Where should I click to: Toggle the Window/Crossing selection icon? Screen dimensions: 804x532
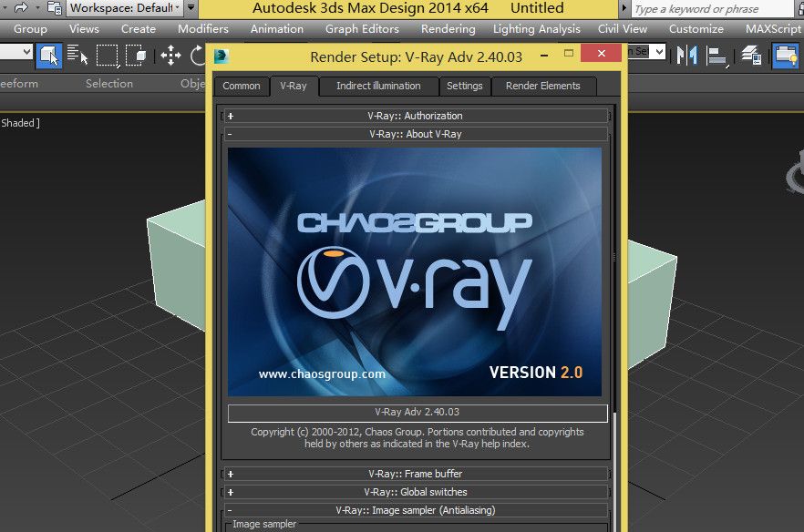click(x=136, y=56)
